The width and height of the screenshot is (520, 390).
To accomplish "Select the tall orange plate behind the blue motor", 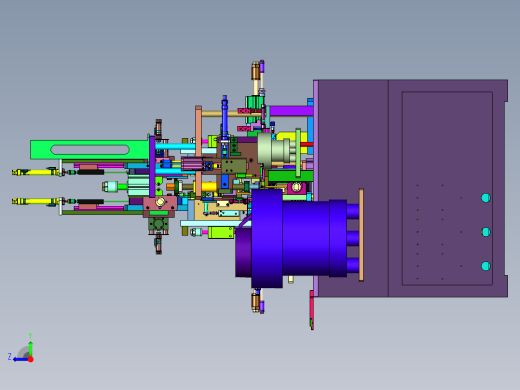I will click(361, 235).
